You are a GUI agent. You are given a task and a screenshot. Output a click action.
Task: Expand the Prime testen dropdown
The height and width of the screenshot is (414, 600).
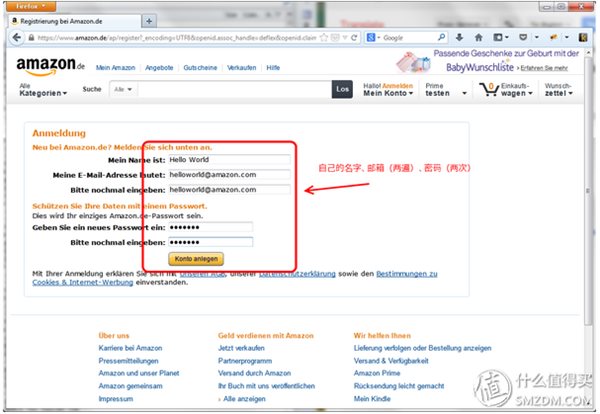tap(446, 90)
